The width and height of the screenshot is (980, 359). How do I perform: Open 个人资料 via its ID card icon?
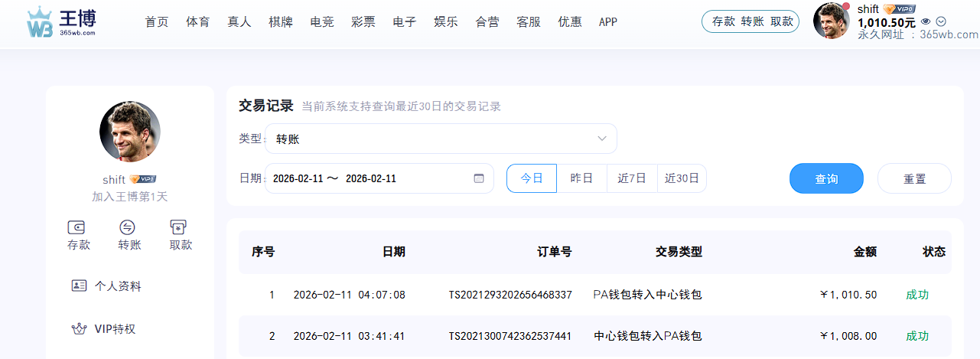[79, 286]
